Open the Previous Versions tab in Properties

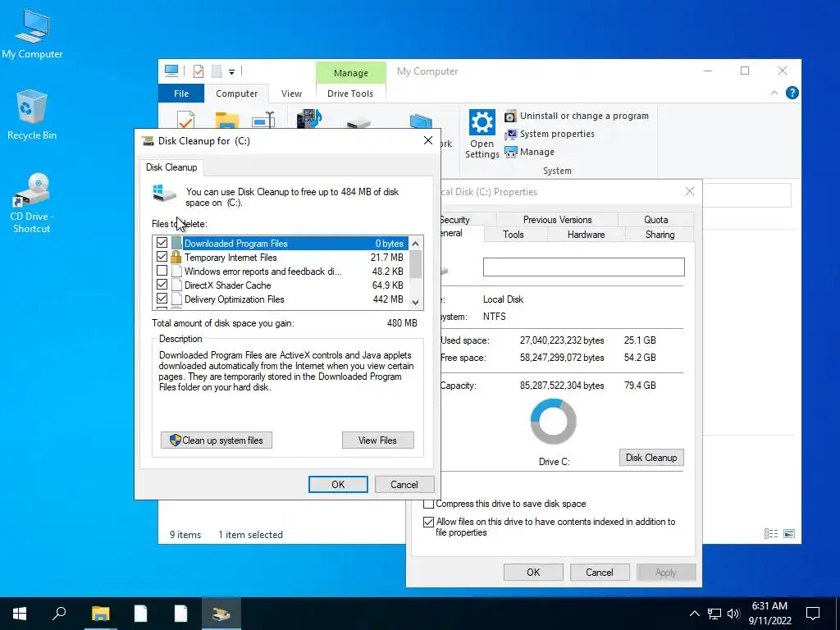(557, 220)
